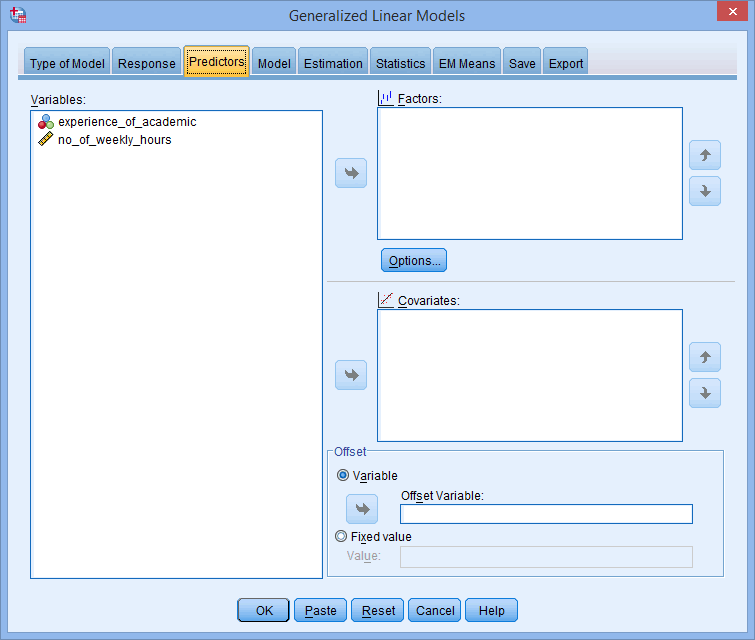Click the Paste button
The height and width of the screenshot is (640, 755).
point(320,610)
